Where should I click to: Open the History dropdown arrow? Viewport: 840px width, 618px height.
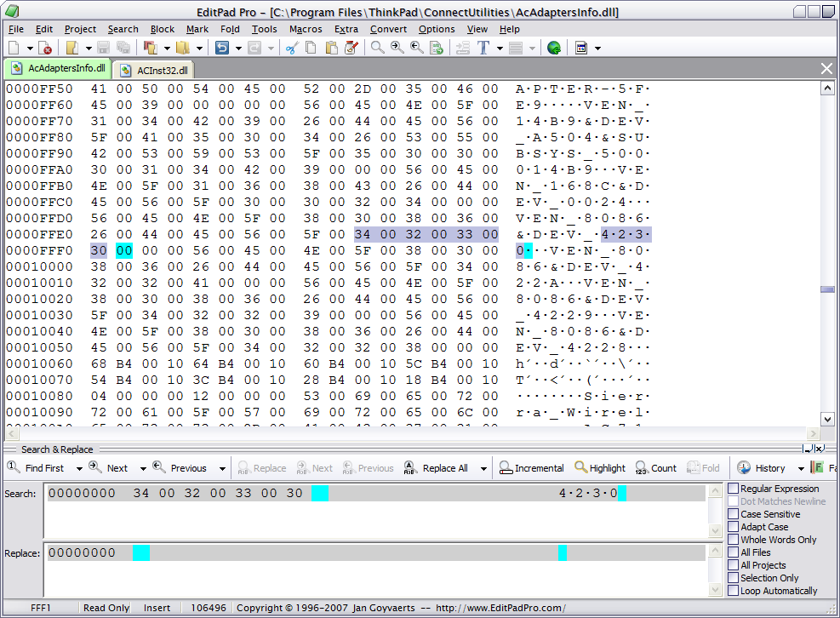pos(801,468)
